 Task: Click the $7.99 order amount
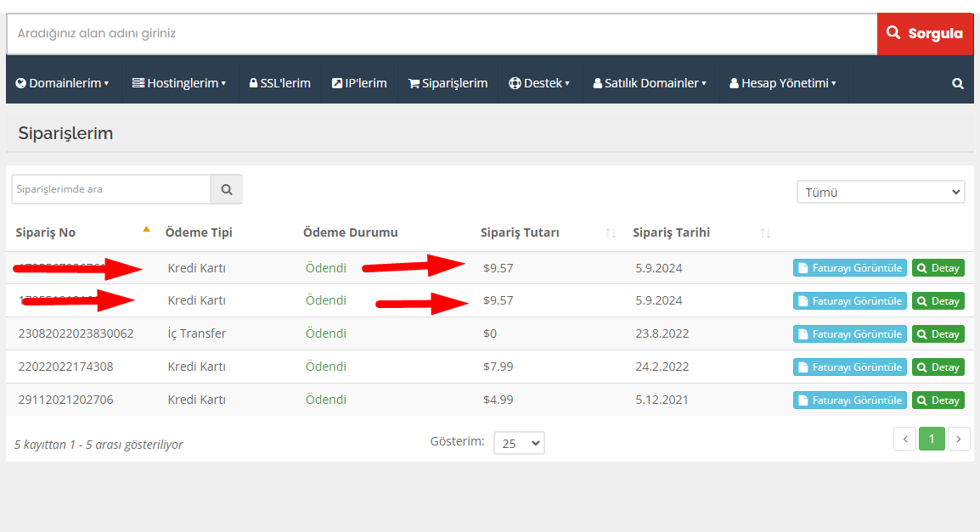[x=498, y=367]
